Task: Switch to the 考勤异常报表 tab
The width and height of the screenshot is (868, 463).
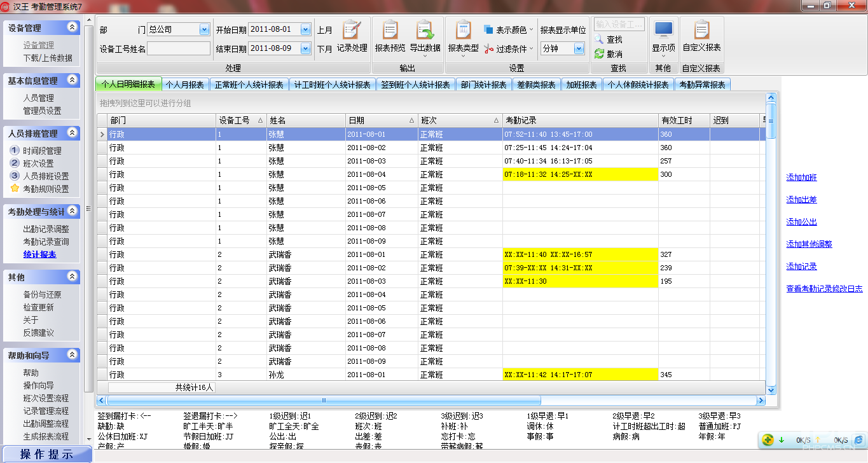Action: pos(702,85)
